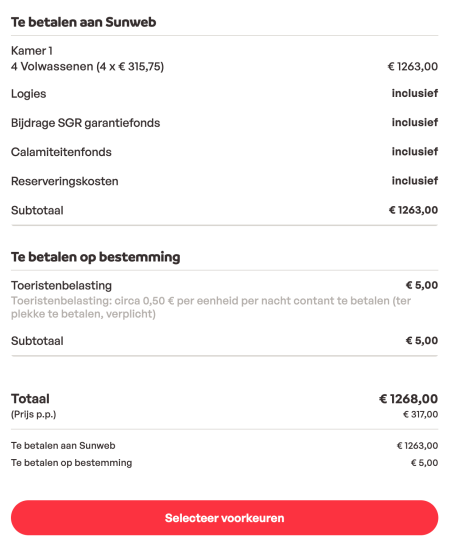Screen dimensions: 450x544
Task: Click bottom Te betalen op bestemming summary row
Action: click(224, 463)
